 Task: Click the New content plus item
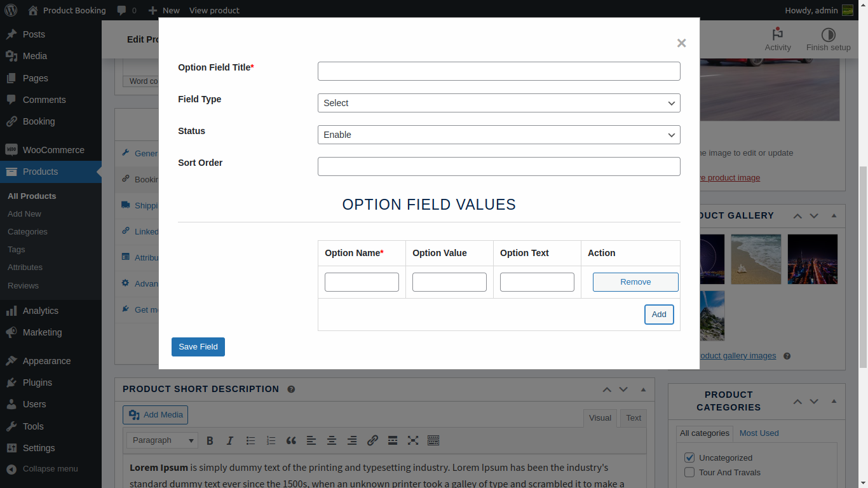point(164,10)
